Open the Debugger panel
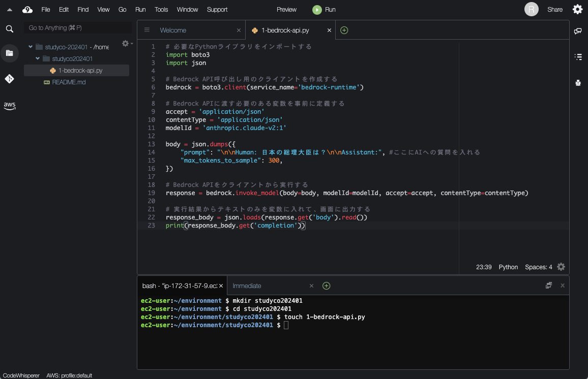Viewport: 588px width, 379px height. 578,82
